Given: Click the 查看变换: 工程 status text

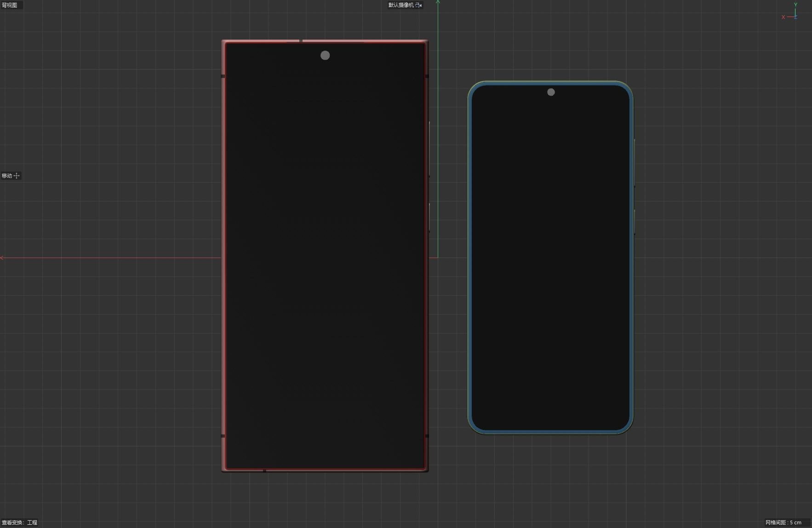Looking at the screenshot, I should pos(20,522).
